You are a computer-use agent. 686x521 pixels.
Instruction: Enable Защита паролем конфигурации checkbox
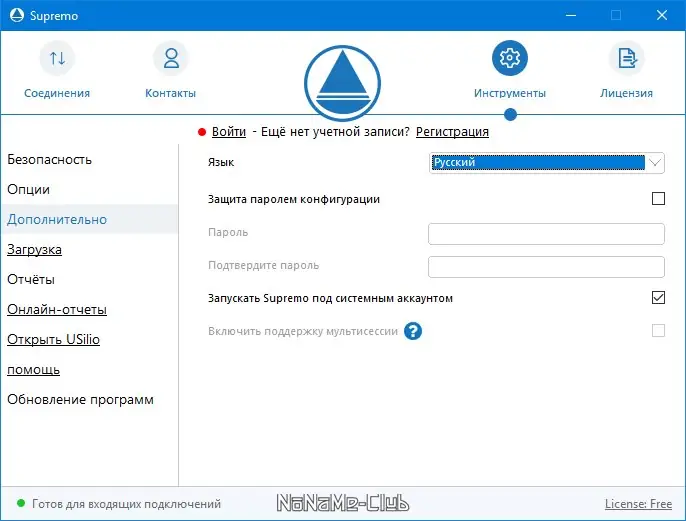click(658, 199)
